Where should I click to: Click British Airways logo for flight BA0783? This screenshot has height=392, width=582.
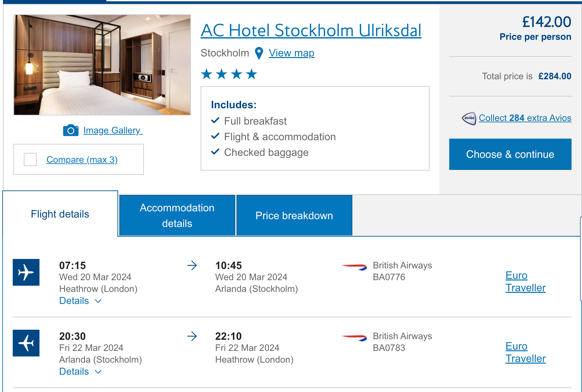[x=354, y=338]
